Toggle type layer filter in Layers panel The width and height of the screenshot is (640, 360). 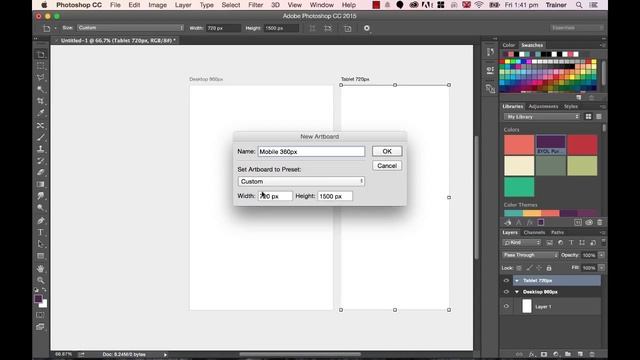click(571, 243)
